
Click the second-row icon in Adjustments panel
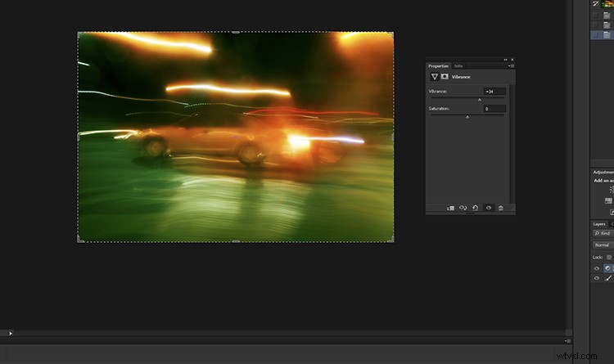pyautogui.click(x=608, y=200)
